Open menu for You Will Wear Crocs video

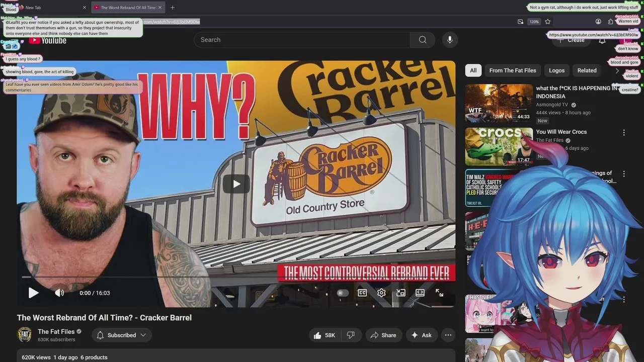(x=624, y=133)
